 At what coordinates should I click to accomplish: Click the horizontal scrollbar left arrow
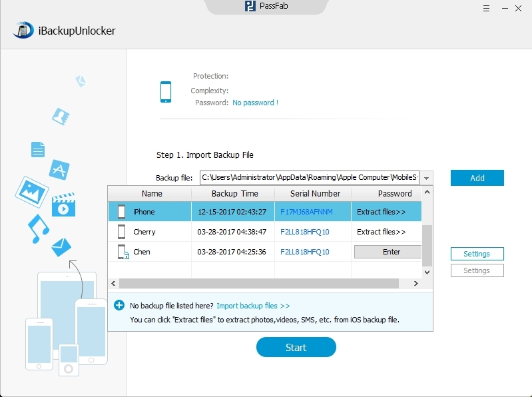click(x=113, y=283)
